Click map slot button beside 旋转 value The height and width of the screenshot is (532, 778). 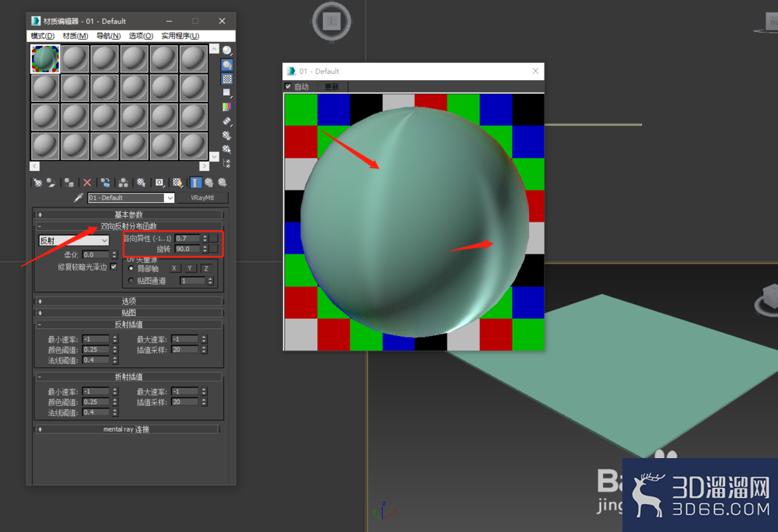tap(214, 248)
